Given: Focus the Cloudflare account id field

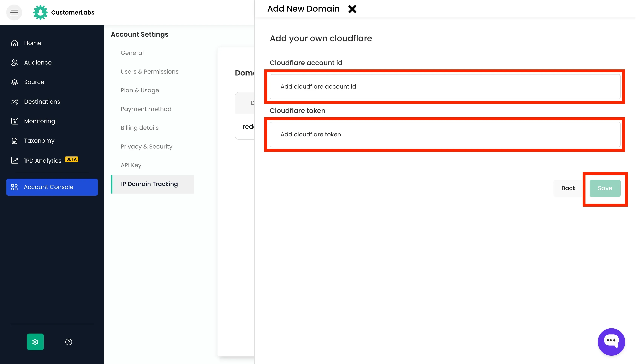Looking at the screenshot, I should [x=445, y=86].
